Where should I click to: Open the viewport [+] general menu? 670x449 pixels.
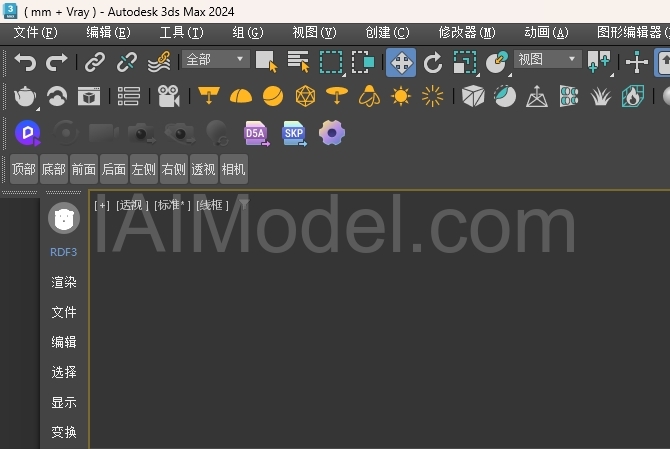[102, 205]
